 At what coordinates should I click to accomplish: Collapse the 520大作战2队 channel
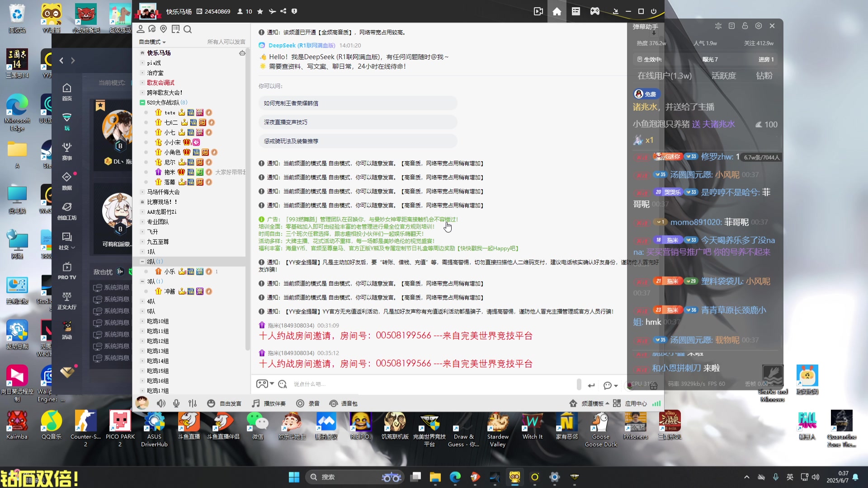coord(142,103)
